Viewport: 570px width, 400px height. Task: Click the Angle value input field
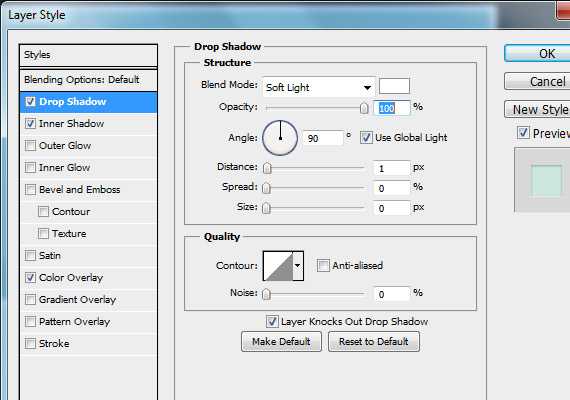(323, 138)
